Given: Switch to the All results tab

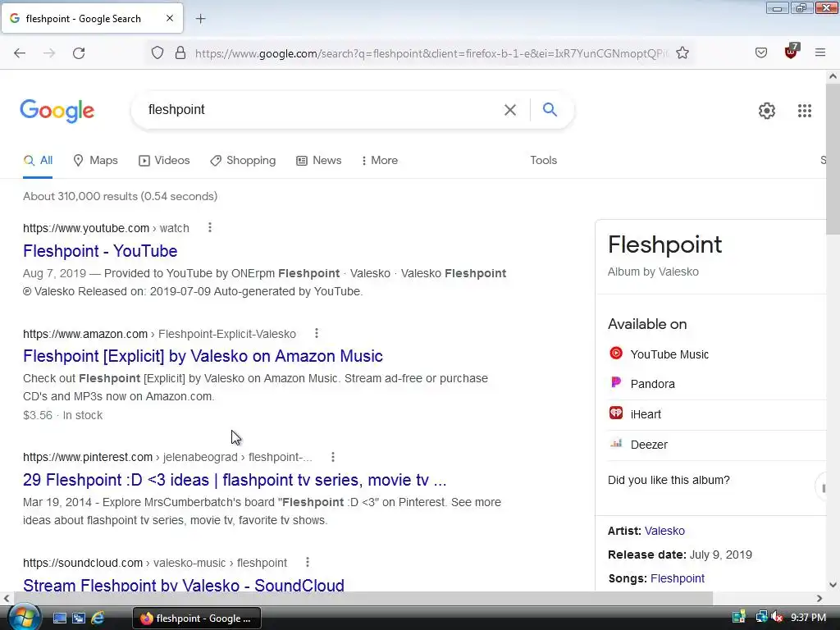Looking at the screenshot, I should pyautogui.click(x=38, y=160).
